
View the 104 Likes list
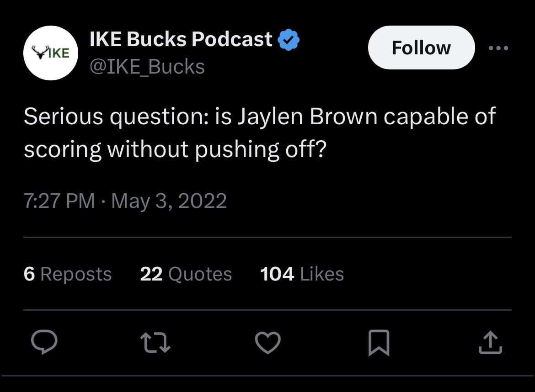point(302,274)
